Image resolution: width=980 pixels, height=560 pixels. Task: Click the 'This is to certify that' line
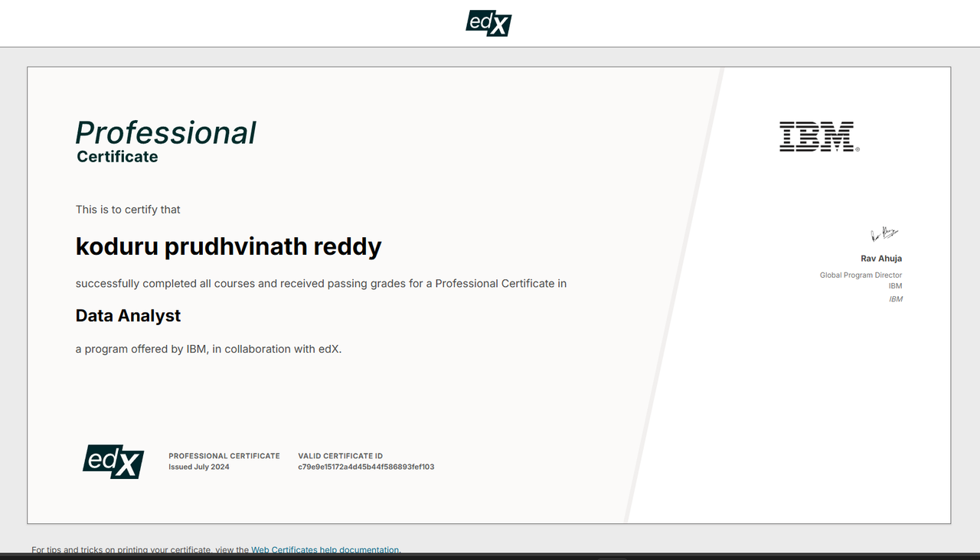coord(128,210)
